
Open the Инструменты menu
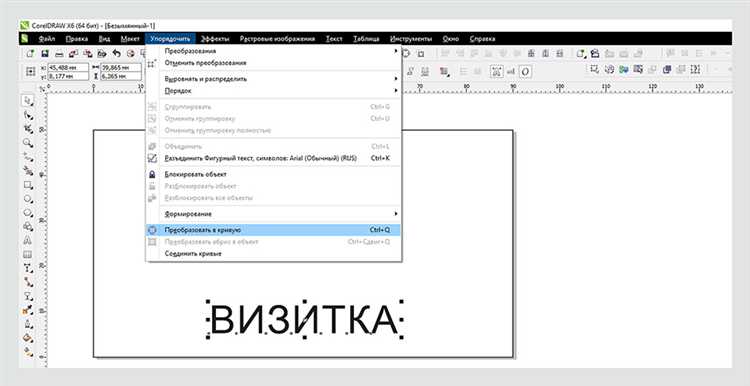tap(411, 39)
